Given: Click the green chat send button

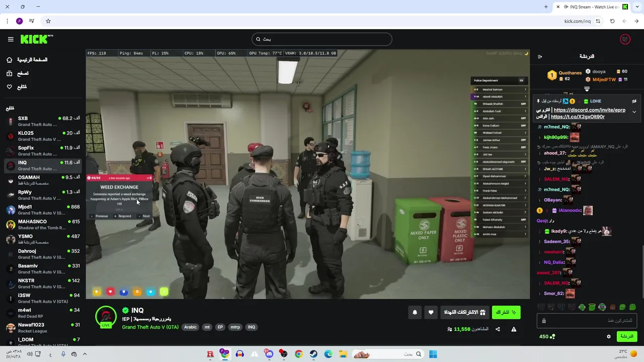Looking at the screenshot, I should point(626,336).
